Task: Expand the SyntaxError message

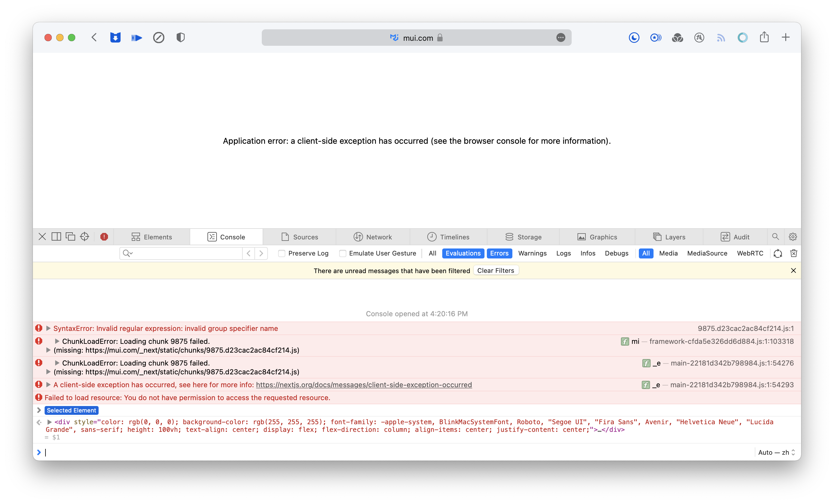Action: pos(48,328)
